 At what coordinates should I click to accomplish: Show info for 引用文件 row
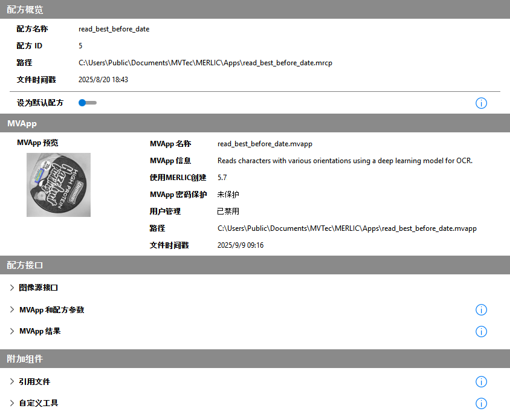(481, 382)
